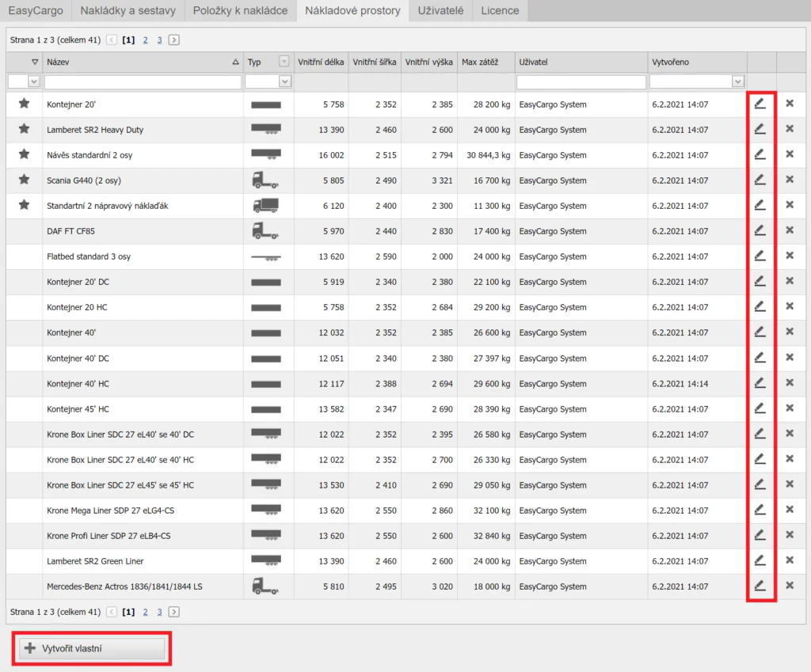The height and width of the screenshot is (672, 811).
Task: Edit the Kontejner 40' HC entry
Action: point(760,383)
